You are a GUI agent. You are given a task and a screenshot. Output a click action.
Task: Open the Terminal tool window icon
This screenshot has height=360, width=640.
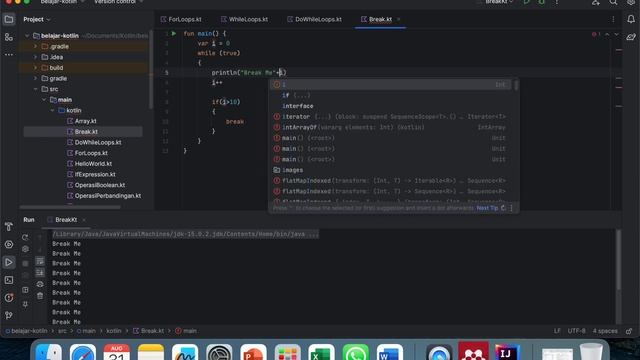point(9,280)
